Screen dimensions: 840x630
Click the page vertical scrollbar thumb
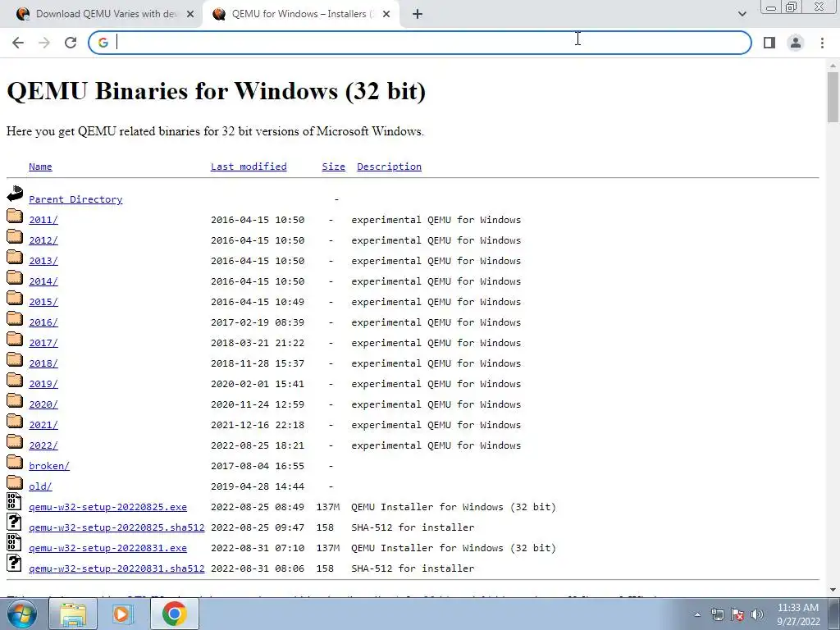coord(833,97)
